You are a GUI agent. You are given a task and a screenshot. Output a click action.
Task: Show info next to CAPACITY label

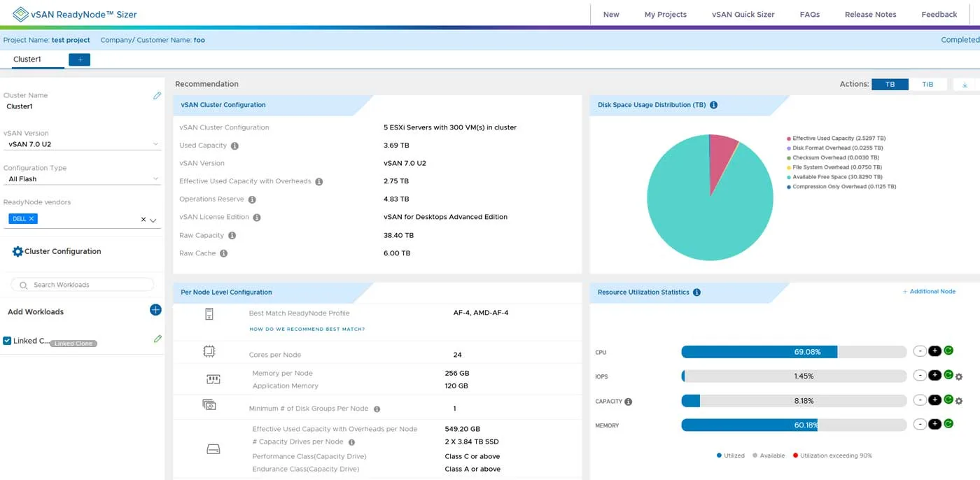pyautogui.click(x=628, y=402)
